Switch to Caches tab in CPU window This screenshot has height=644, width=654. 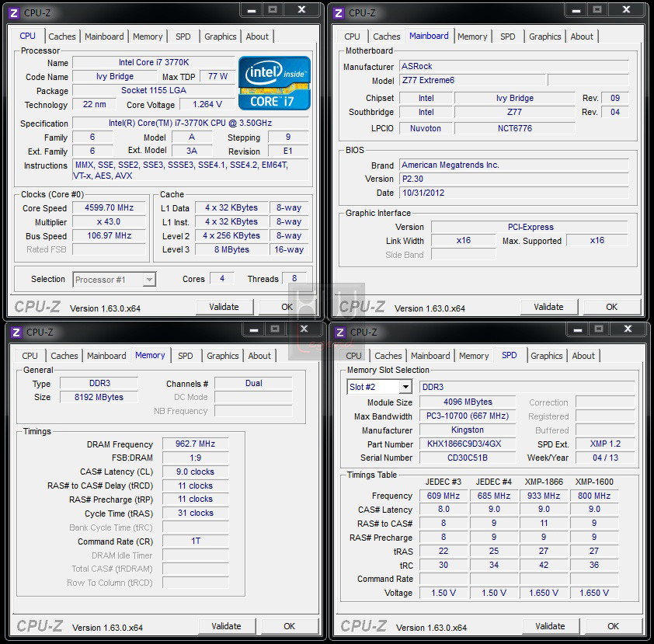coord(61,37)
